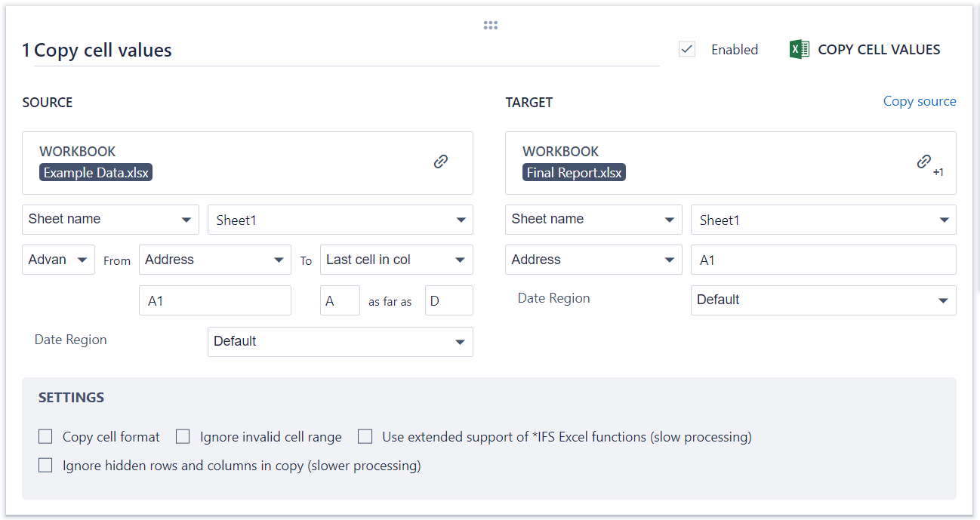Uncheck the Enabled checkbox
This screenshot has height=520, width=980.
[687, 50]
